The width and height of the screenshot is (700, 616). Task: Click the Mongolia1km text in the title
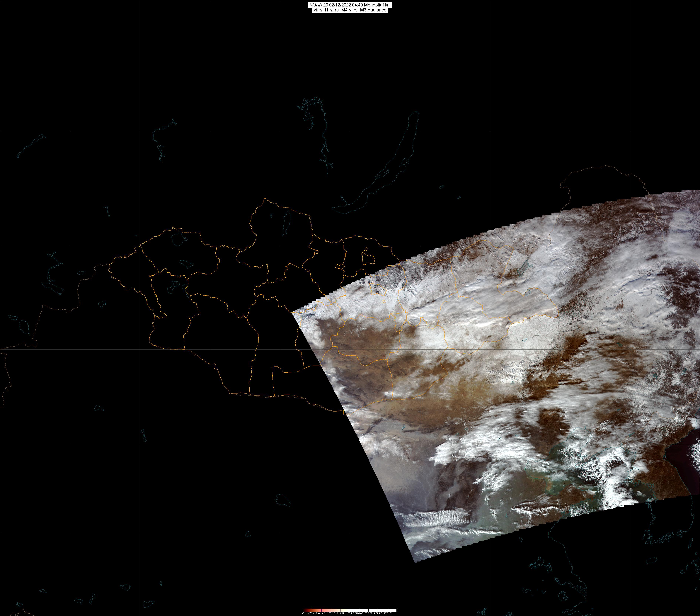pos(377,5)
